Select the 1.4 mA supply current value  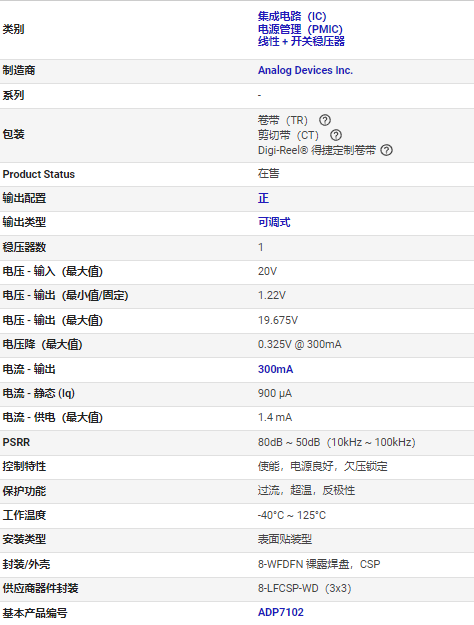(x=275, y=417)
